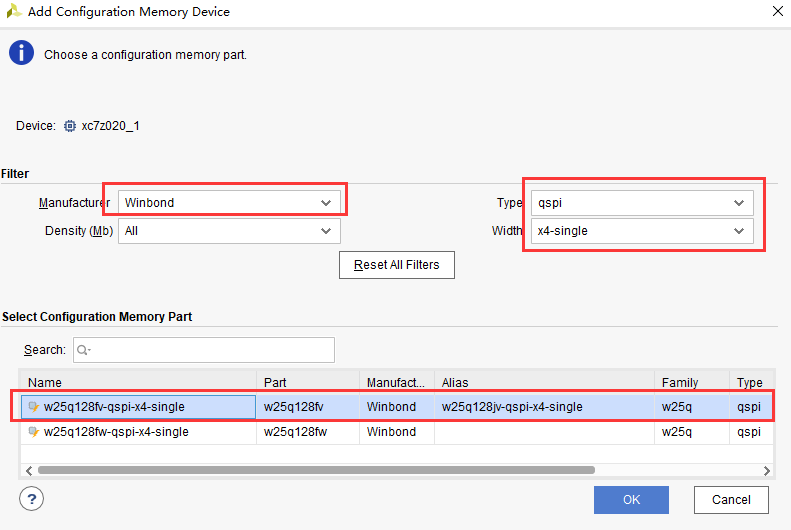Image resolution: width=791 pixels, height=530 pixels.
Task: Expand the Density (Mb) dropdown
Action: click(229, 231)
